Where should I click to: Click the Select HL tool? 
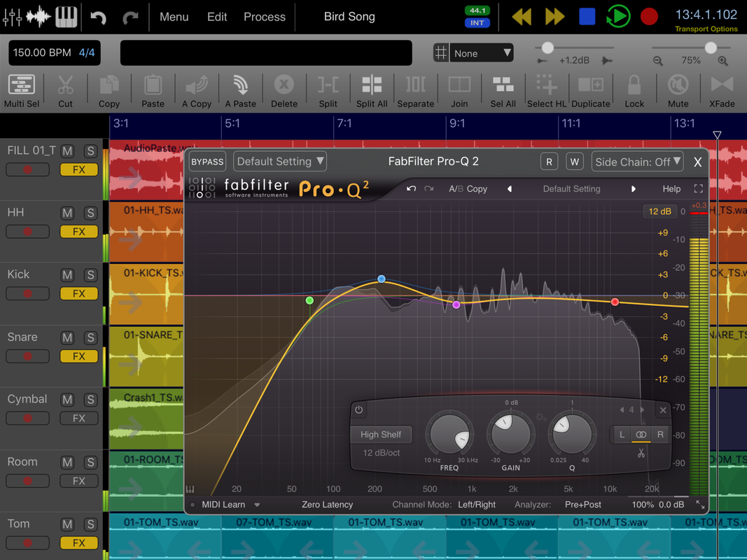(x=547, y=92)
